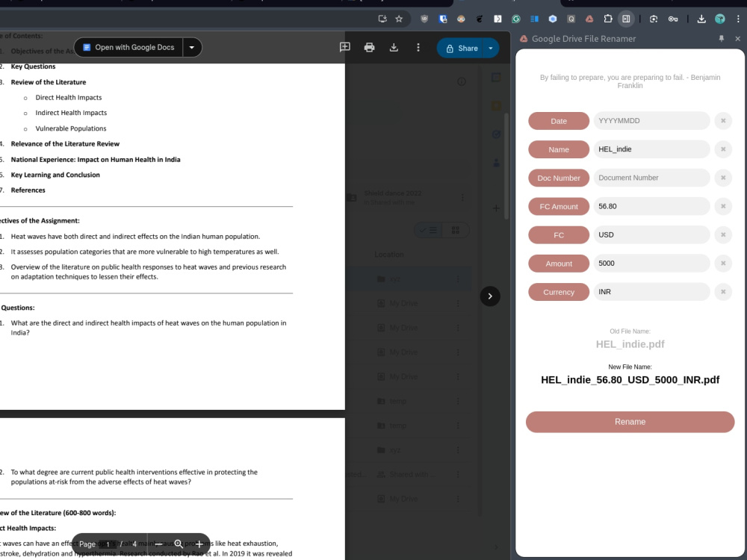
Task: Click the bookmark star icon in address bar
Action: pos(399,19)
